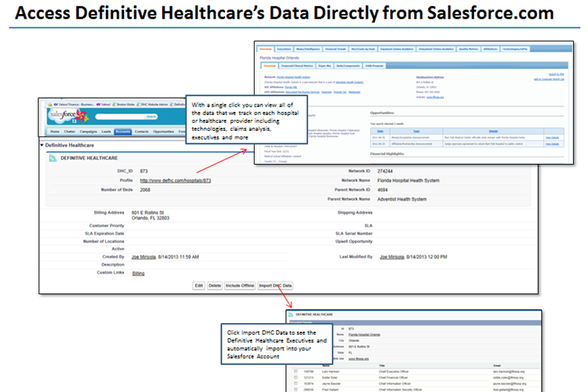Click the Definitive Healthcare section logo icon
This screenshot has width=588, height=392.
click(x=53, y=158)
